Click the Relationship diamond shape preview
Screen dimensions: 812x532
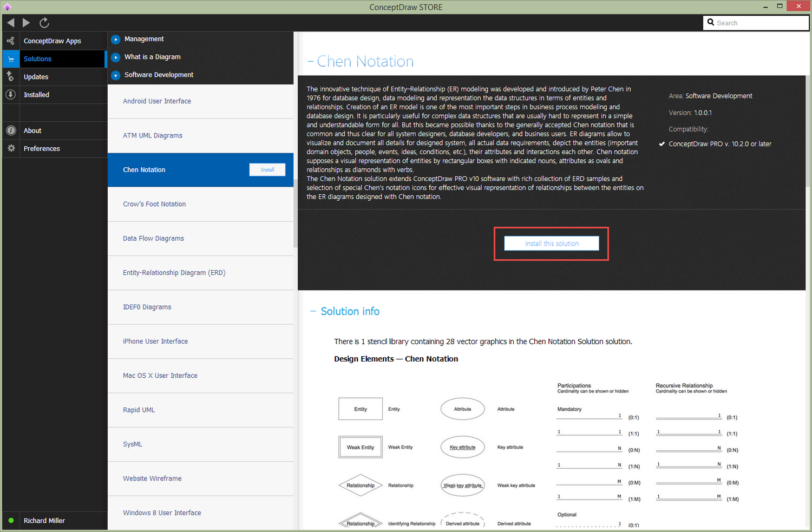pyautogui.click(x=361, y=485)
